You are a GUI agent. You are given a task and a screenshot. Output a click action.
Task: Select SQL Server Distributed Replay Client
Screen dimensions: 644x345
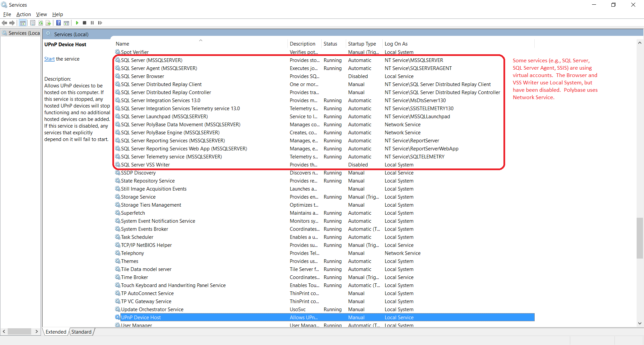coord(324,84)
